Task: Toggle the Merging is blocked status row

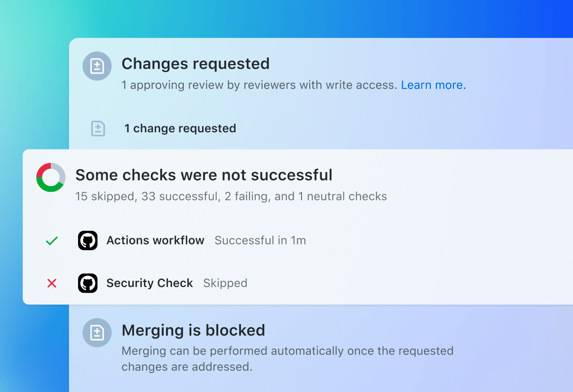Action: [x=193, y=330]
